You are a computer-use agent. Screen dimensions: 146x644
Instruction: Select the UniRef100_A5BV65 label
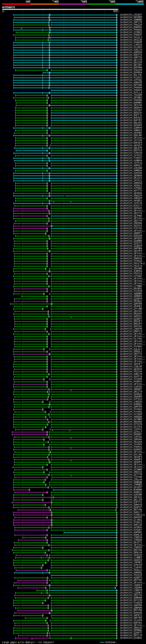[131, 82]
